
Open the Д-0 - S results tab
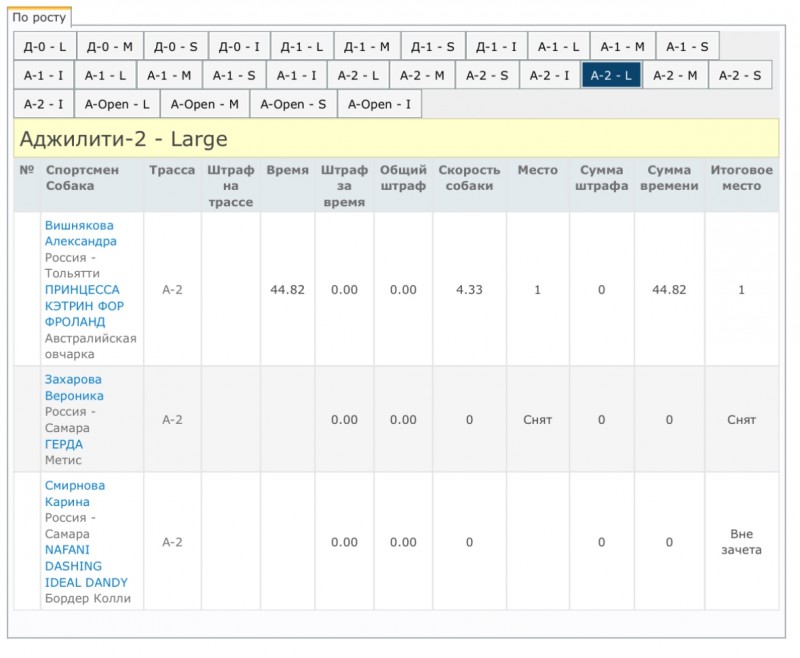pyautogui.click(x=176, y=47)
